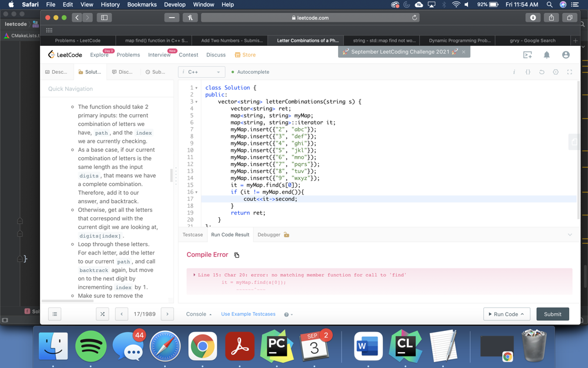The image size is (588, 368).
Task: Click code line 17 in editor
Action: 389,199
